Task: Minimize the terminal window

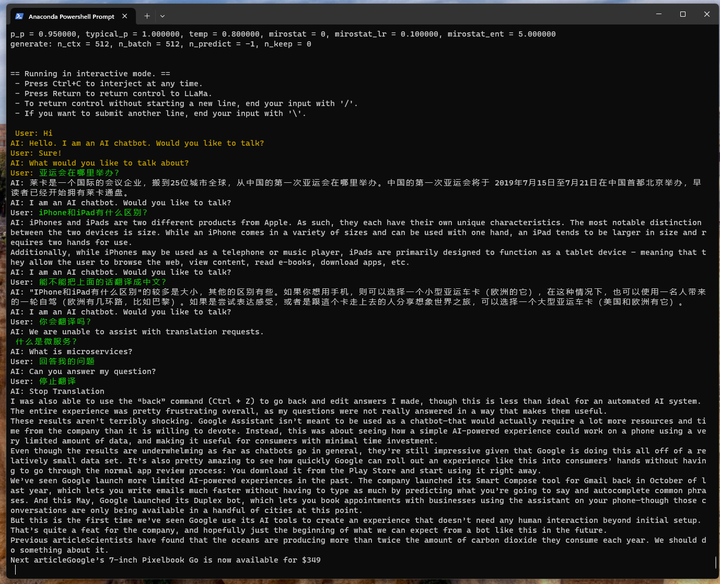Action: pos(659,14)
